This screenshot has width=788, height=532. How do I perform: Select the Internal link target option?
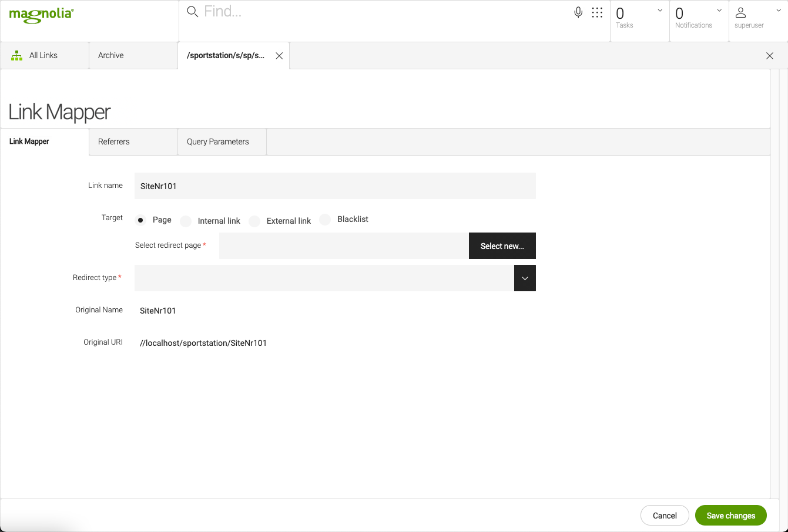186,221
